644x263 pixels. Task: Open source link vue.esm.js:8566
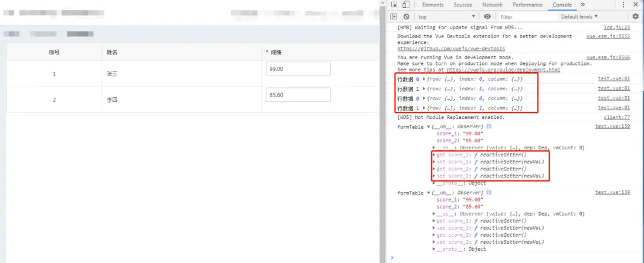tap(608, 57)
